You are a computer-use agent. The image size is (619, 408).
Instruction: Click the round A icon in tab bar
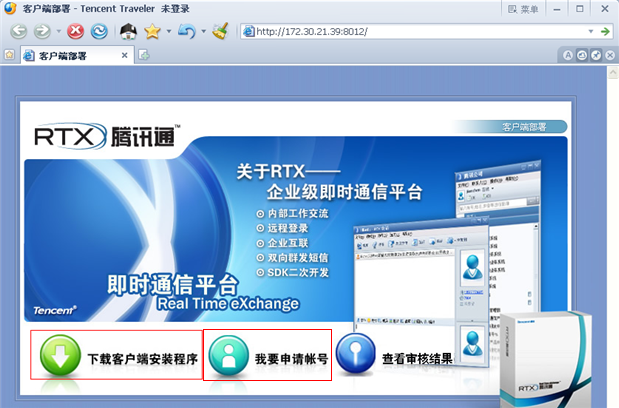point(568,55)
